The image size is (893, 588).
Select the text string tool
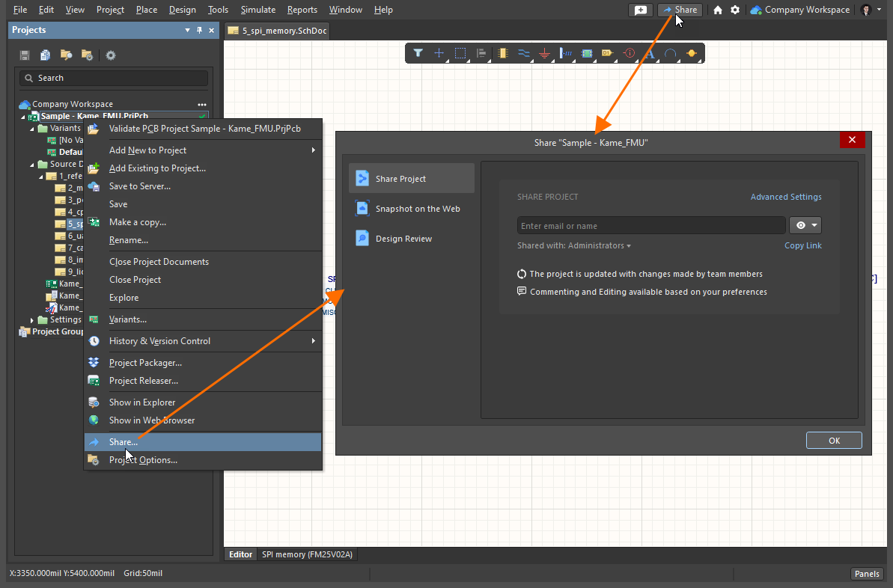[x=650, y=54]
